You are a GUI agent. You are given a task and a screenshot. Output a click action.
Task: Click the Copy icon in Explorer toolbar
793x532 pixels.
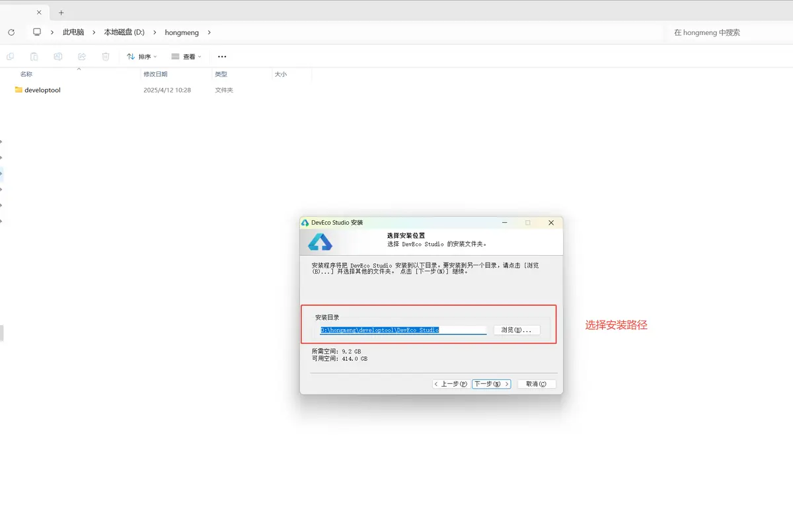[x=11, y=57]
